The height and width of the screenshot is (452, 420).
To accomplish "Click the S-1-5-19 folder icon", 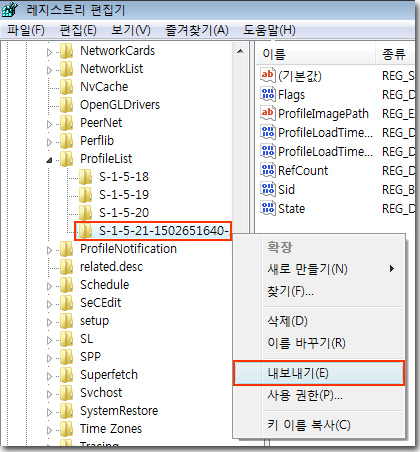I will [86, 195].
